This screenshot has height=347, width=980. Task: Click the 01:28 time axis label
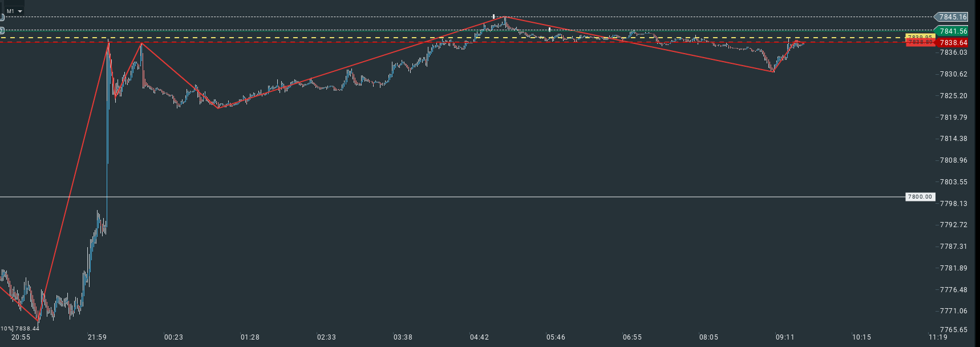coord(250,337)
